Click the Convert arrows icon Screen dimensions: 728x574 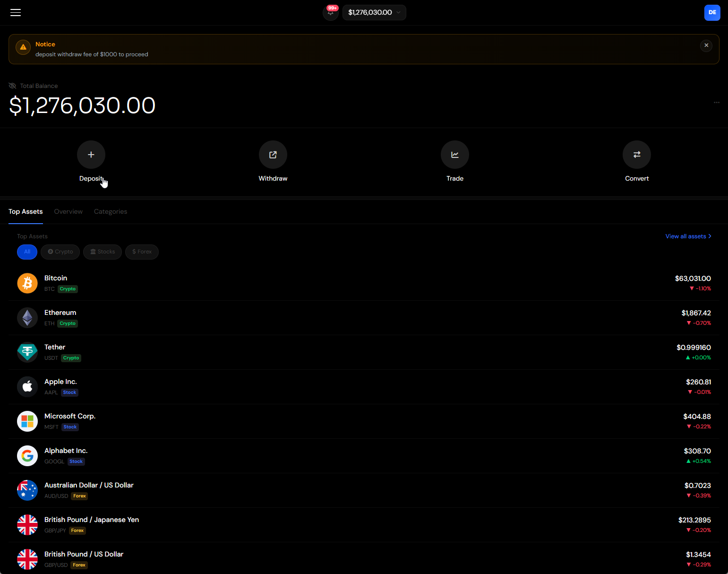point(637,155)
